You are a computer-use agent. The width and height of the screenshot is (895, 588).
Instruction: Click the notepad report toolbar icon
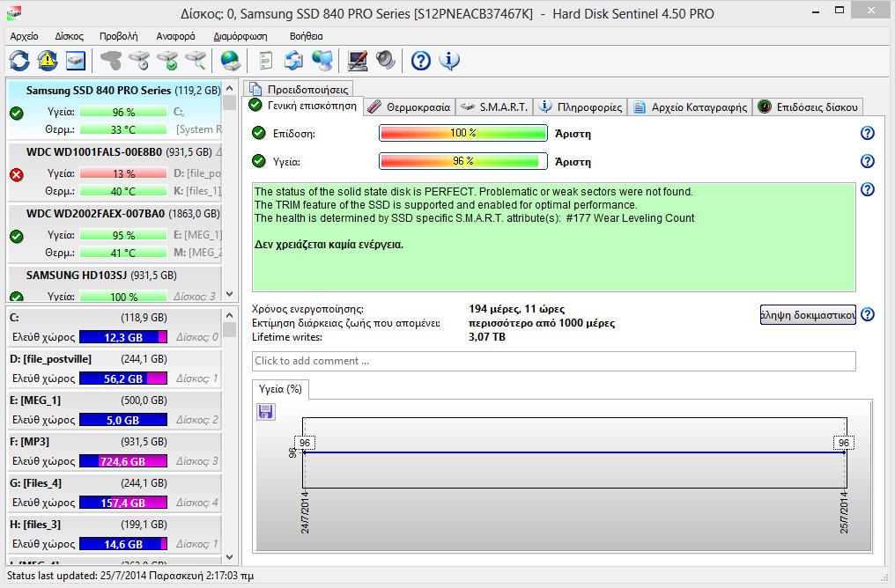265,61
